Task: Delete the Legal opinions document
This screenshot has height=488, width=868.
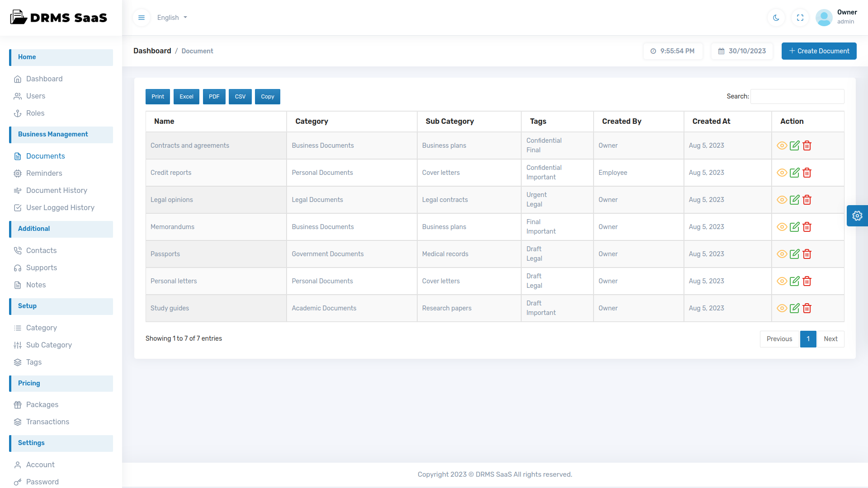Action: pos(807,200)
